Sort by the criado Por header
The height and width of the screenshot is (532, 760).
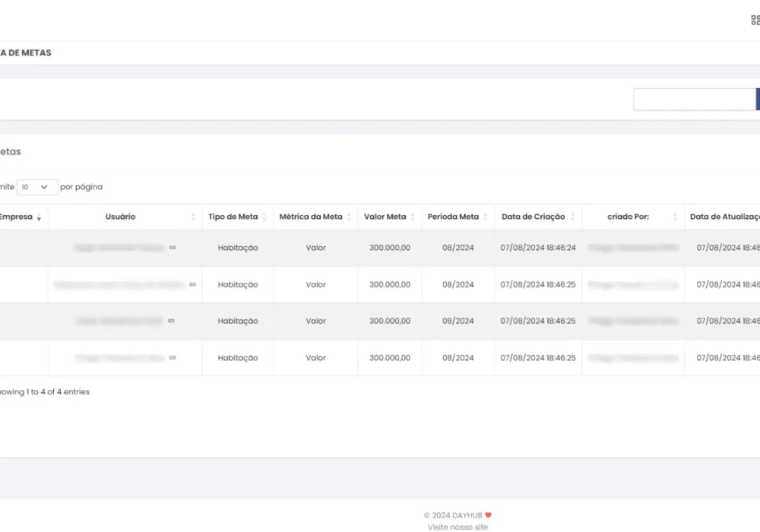pos(628,217)
